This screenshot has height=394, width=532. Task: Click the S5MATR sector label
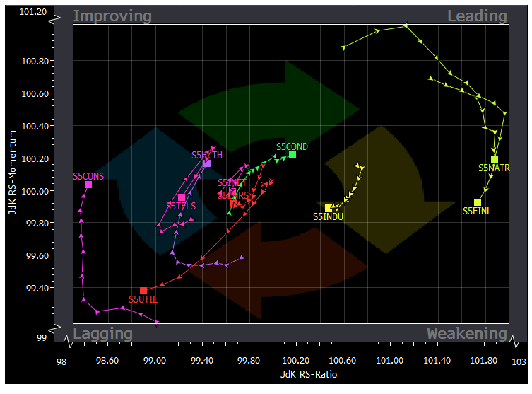click(x=494, y=168)
